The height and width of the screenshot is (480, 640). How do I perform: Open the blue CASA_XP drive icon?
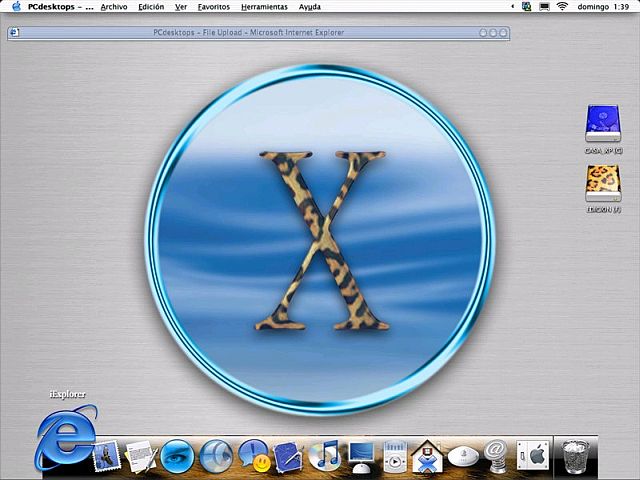(603, 125)
